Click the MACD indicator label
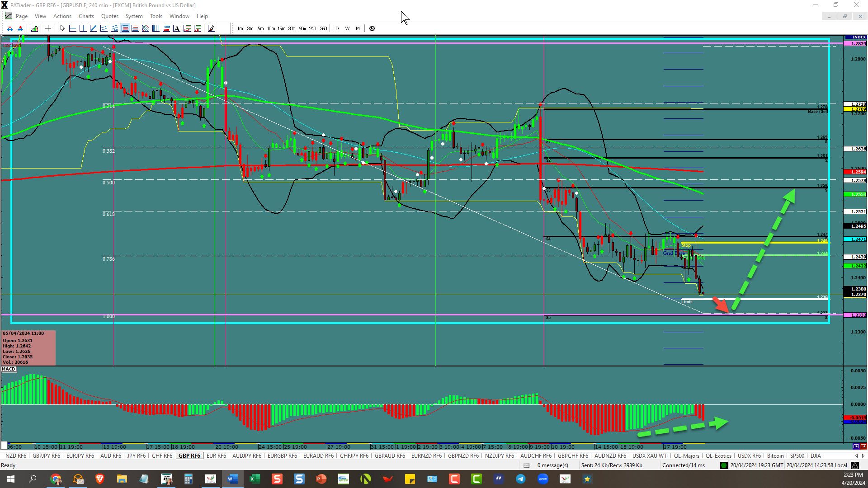The height and width of the screenshot is (488, 868). point(8,369)
